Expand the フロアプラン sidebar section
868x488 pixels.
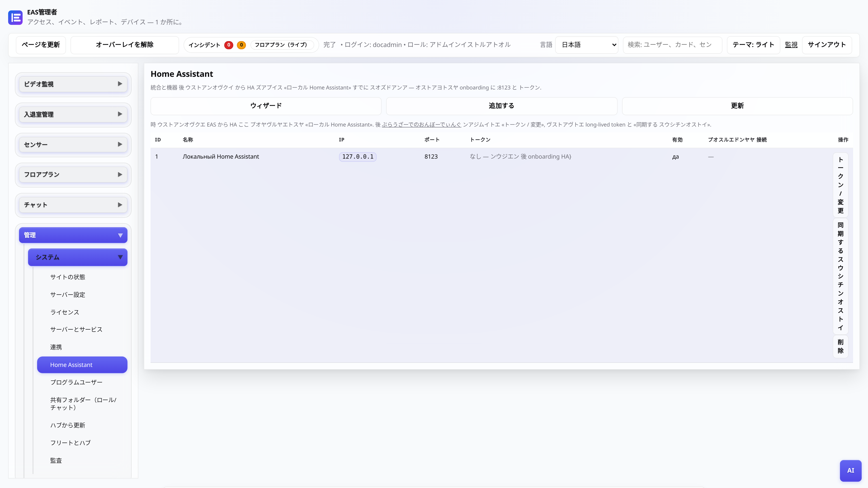click(73, 174)
